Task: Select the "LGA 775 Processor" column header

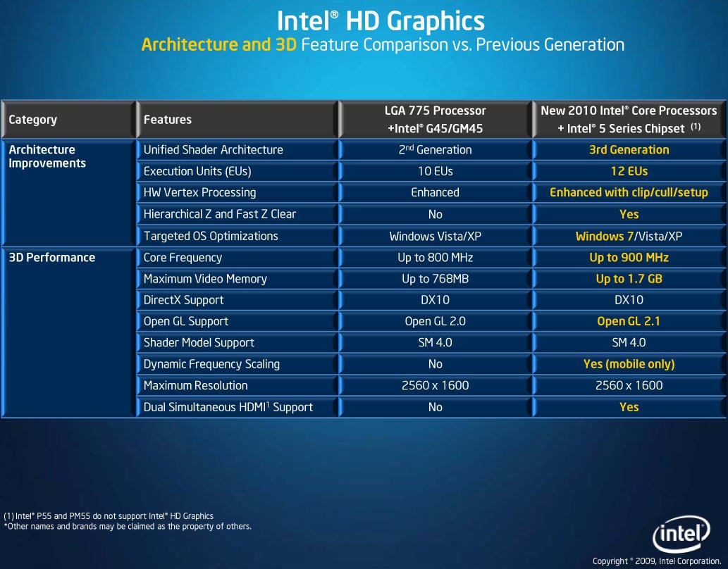Action: point(435,119)
